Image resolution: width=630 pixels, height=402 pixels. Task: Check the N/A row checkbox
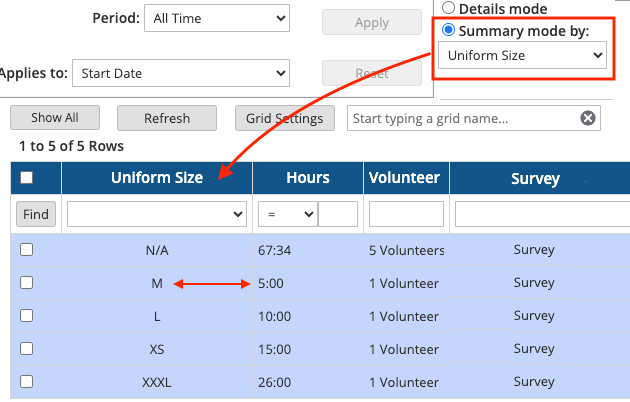(x=27, y=250)
